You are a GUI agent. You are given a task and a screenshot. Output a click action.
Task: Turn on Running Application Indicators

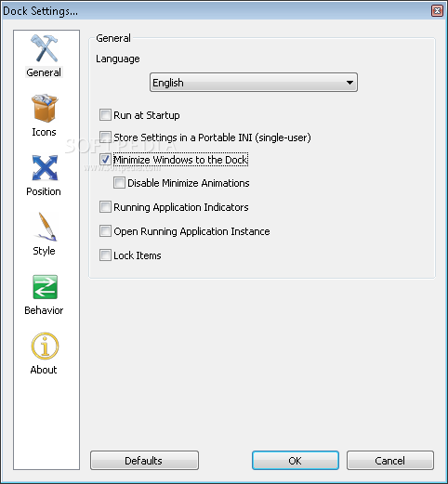(105, 207)
